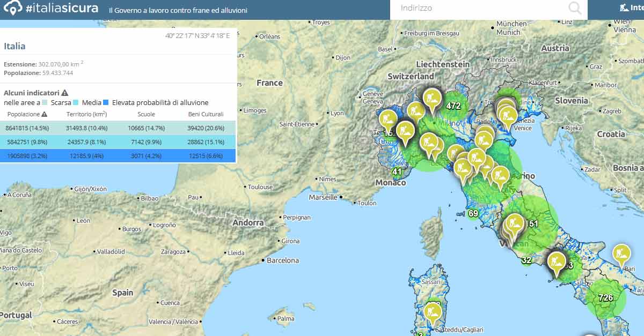Click cell 3071 (4.2%)
The width and height of the screenshot is (644, 336).
(x=146, y=156)
